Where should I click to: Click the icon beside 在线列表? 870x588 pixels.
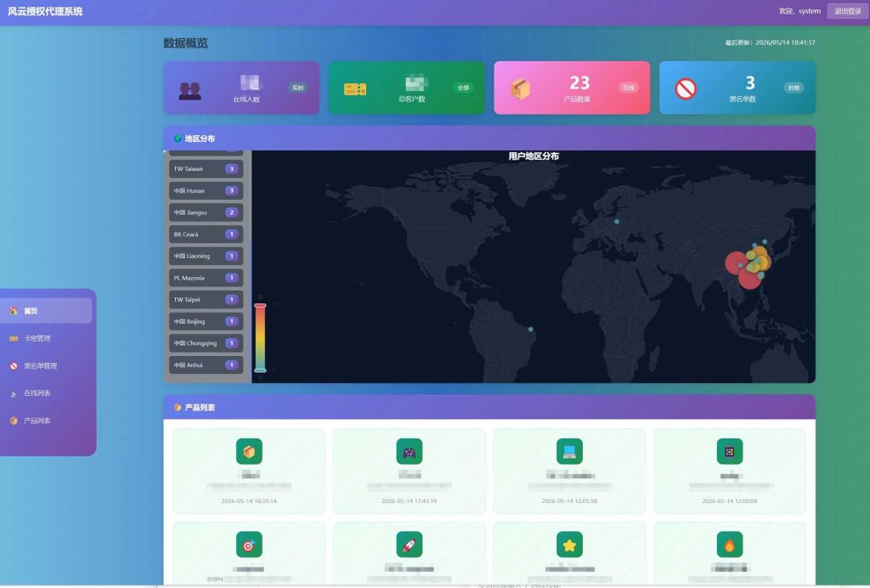(14, 394)
